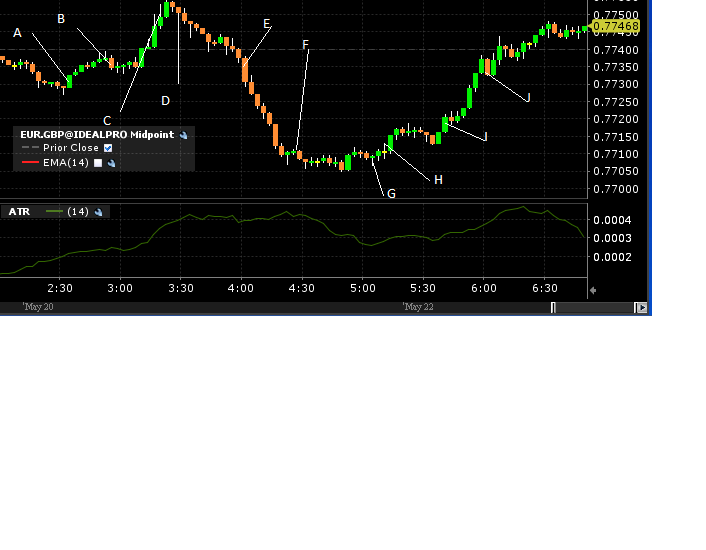Click the 0.77050 price axis label

coord(616,171)
